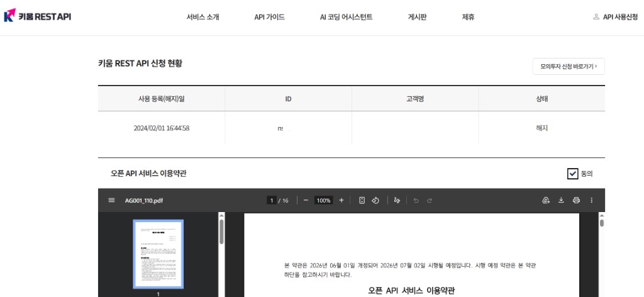Open the 서비스 소개 menu
The height and width of the screenshot is (297, 644).
click(x=203, y=17)
